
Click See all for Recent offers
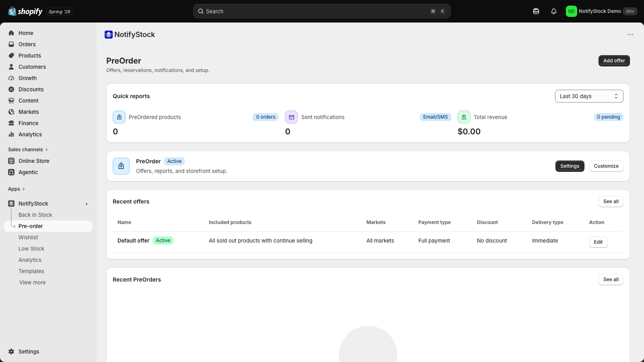pos(611,202)
